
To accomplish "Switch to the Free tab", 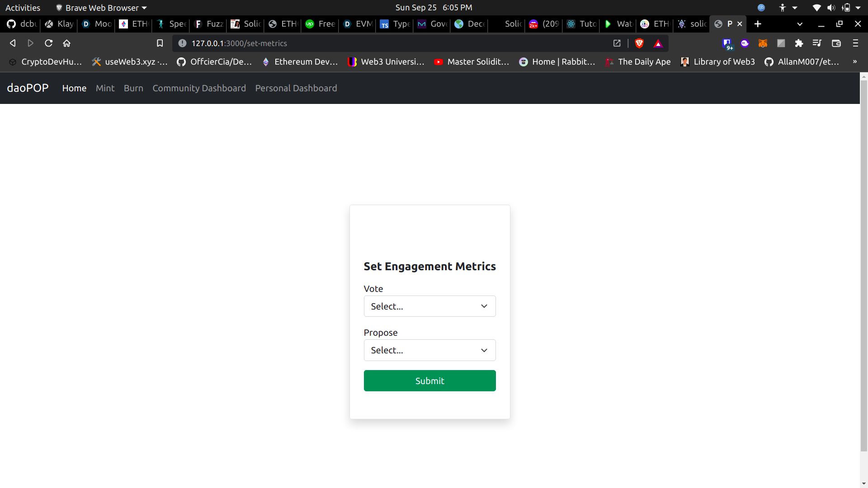I will click(x=320, y=23).
